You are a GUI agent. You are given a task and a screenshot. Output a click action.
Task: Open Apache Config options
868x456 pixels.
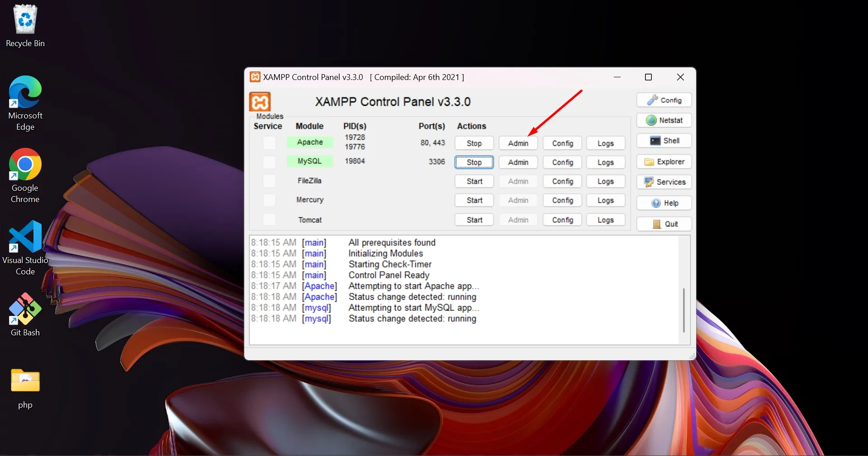pos(562,143)
